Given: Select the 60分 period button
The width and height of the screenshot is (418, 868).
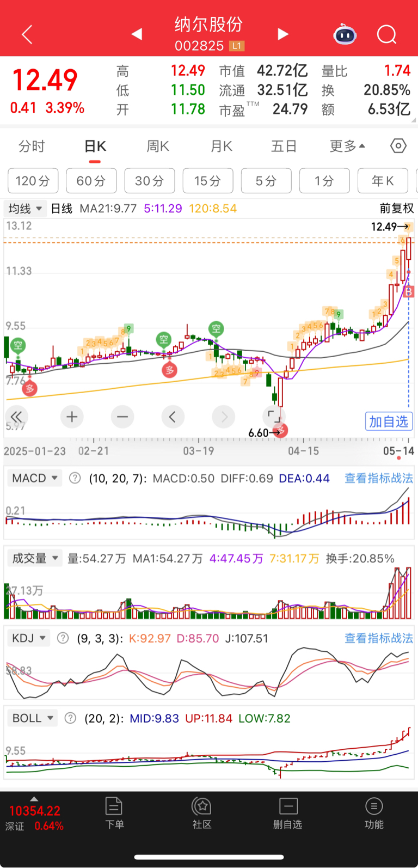Looking at the screenshot, I should 91,181.
